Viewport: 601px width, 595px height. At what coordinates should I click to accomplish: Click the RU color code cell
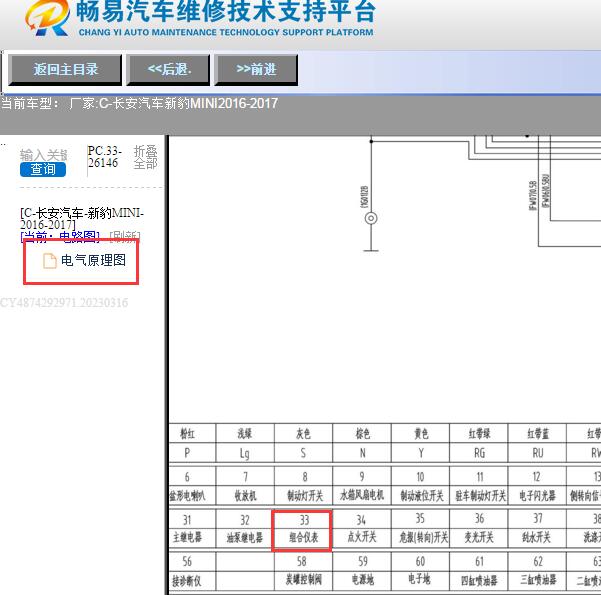(x=537, y=453)
